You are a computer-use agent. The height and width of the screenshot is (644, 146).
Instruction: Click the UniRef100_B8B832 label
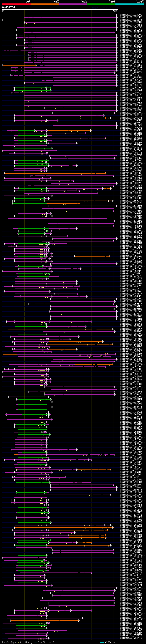131,459
